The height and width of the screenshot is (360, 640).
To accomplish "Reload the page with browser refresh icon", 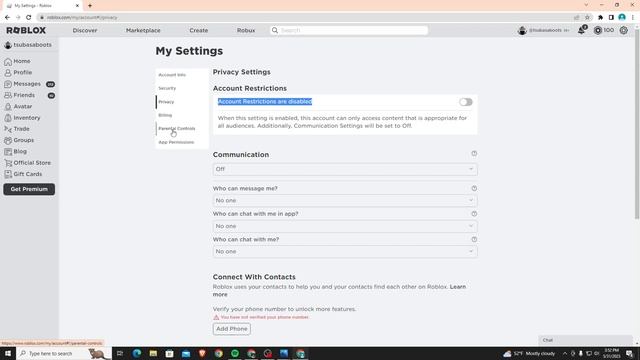I will [x=29, y=18].
